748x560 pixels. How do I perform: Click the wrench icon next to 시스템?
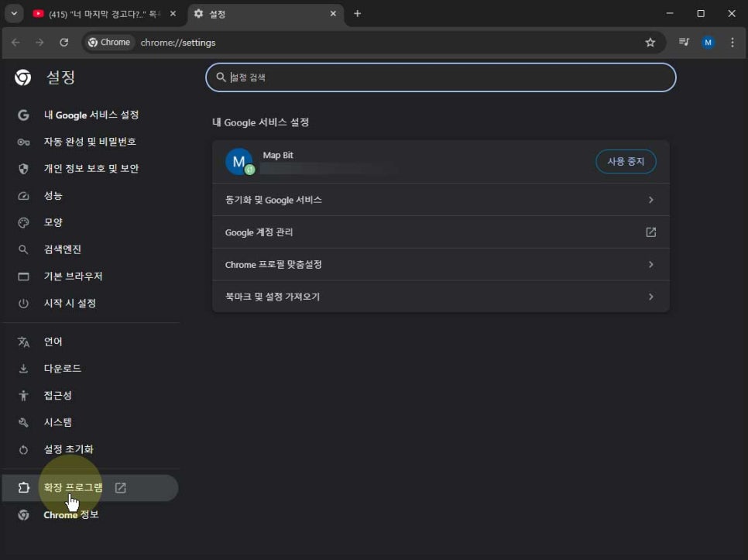23,423
